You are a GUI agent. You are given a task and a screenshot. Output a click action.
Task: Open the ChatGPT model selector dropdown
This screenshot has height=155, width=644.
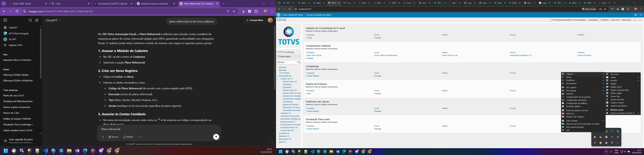pos(53,20)
